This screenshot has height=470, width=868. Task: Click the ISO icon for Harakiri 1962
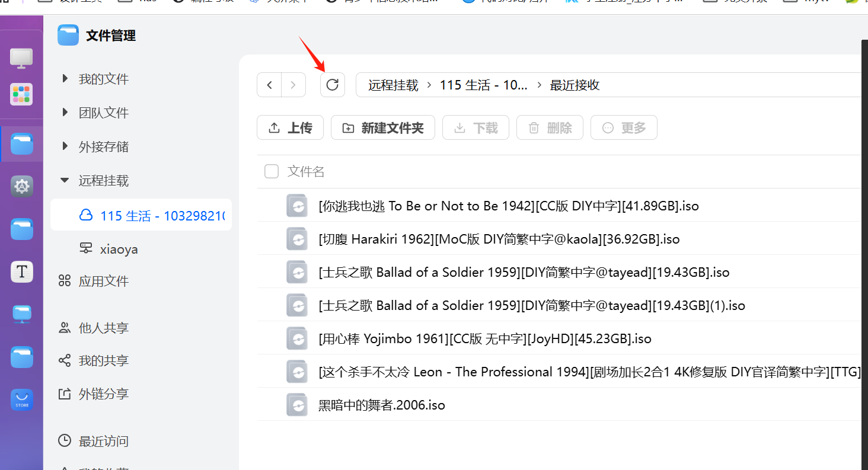297,239
